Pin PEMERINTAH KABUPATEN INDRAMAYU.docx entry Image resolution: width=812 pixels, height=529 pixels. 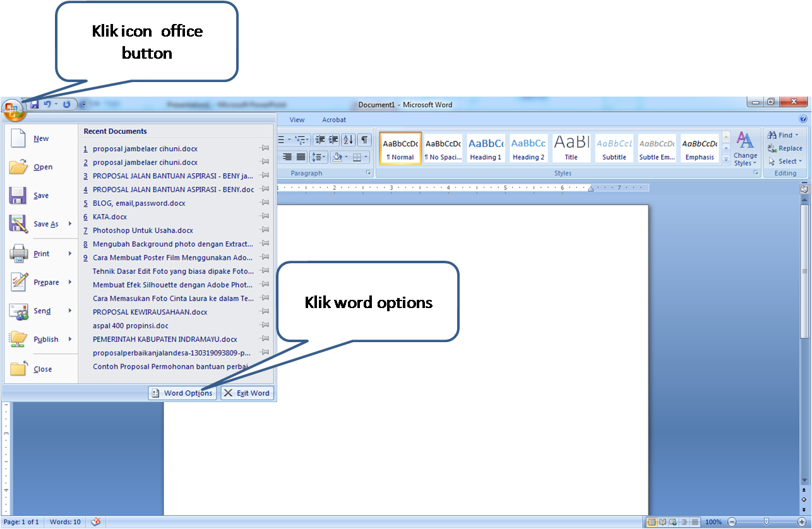(x=265, y=339)
